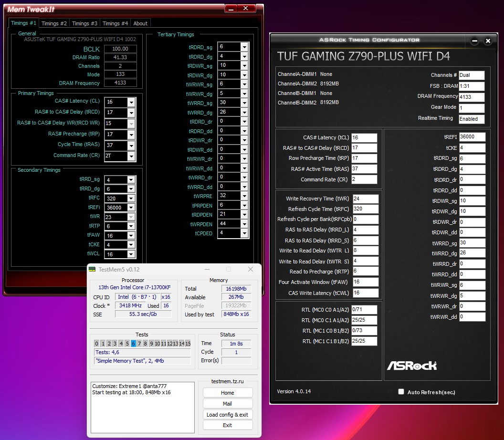This screenshot has height=440, width=504.
Task: Minimize the Mem TweakIt window
Action: click(x=231, y=9)
